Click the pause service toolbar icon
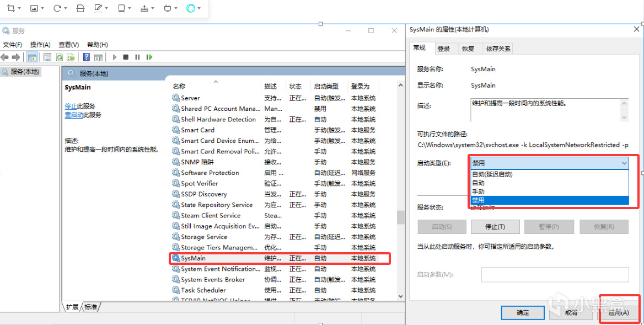Viewport: 644px width, 325px height. click(x=138, y=57)
